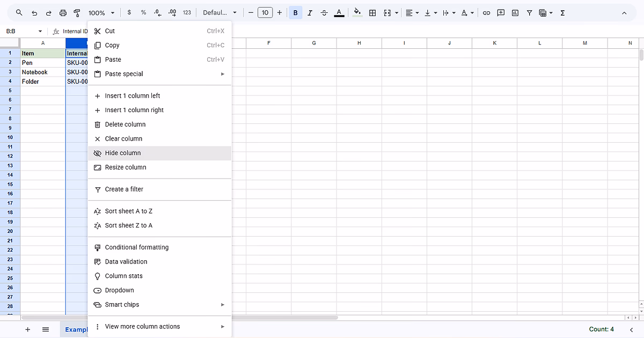Open the Default font dropdown

pyautogui.click(x=219, y=12)
